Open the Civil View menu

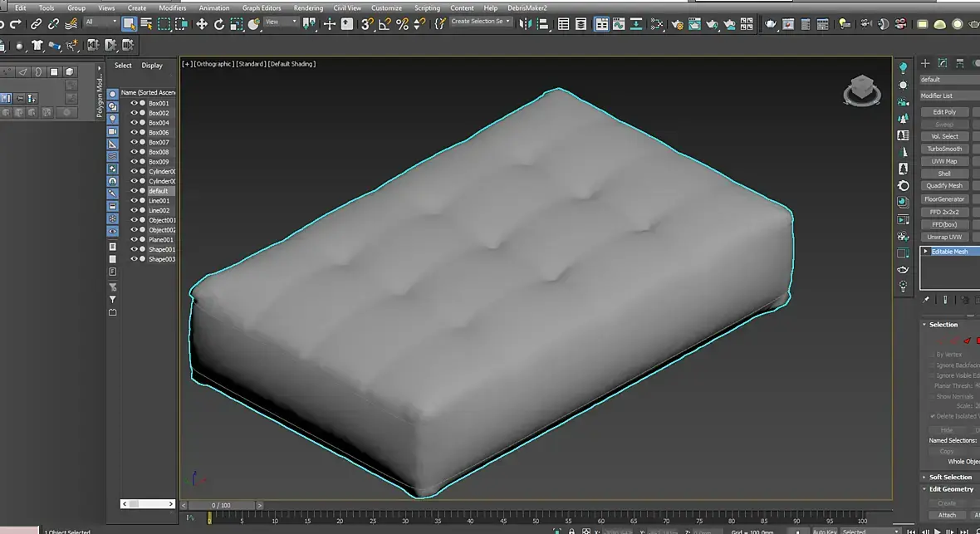coord(347,8)
